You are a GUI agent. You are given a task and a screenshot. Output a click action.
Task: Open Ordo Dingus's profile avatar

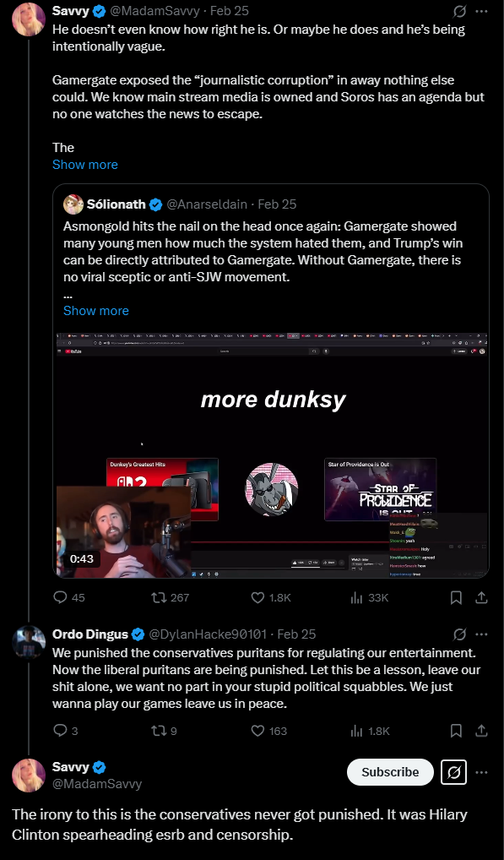(29, 642)
